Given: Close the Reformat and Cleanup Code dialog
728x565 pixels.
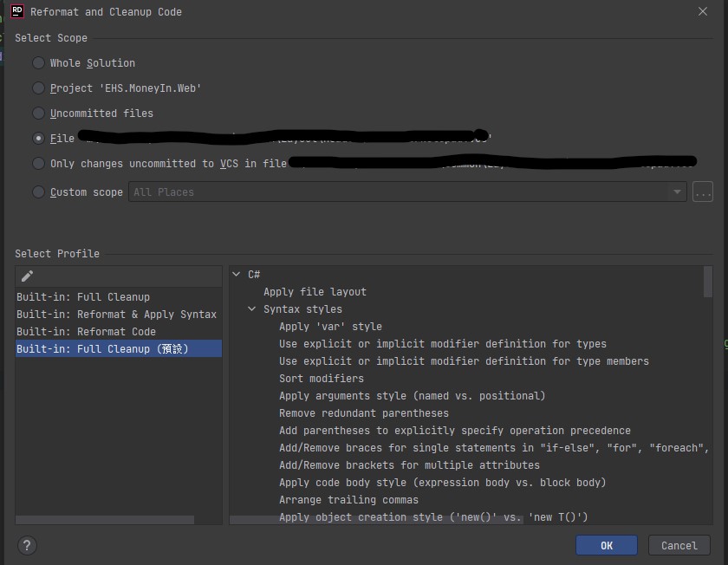Looking at the screenshot, I should click(703, 11).
